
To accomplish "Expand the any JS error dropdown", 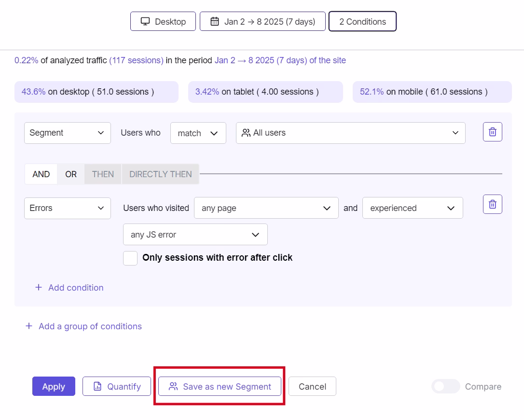I will (x=195, y=234).
